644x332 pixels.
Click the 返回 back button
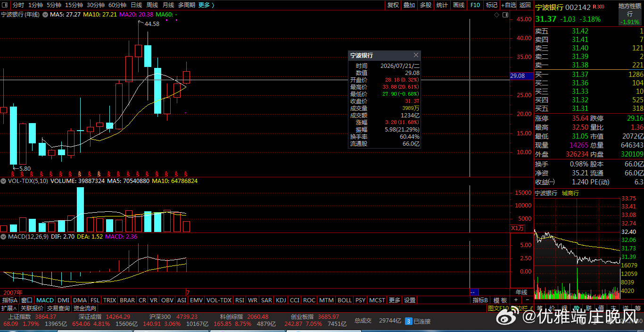pyautogui.click(x=525, y=5)
